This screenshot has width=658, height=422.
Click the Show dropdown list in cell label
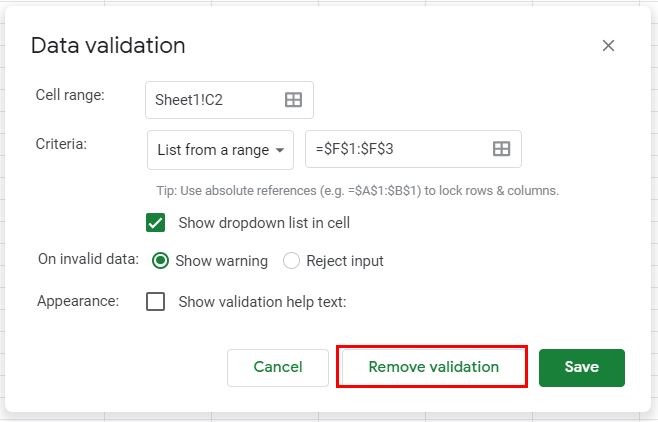pyautogui.click(x=264, y=223)
